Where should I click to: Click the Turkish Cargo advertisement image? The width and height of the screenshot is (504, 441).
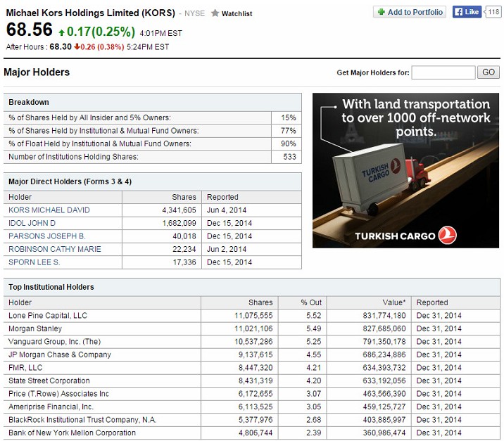pos(405,170)
